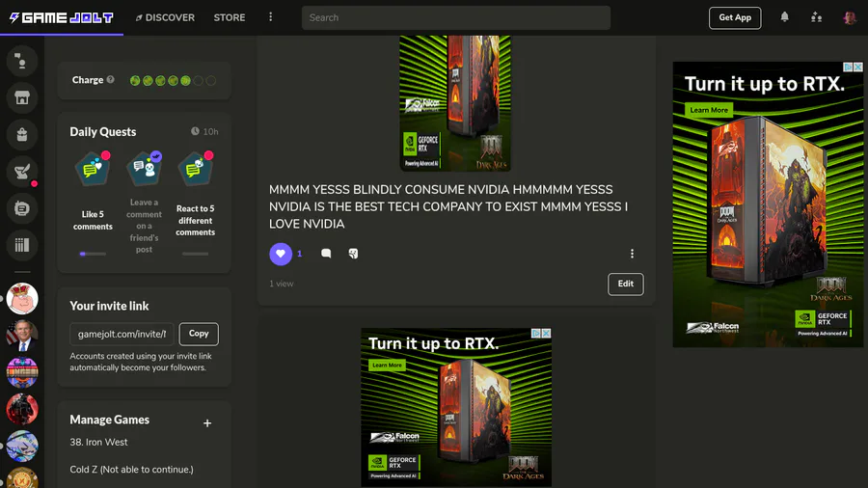Screen dimensions: 868x488
Task: Open the red soldier community avatar
Action: (22, 410)
